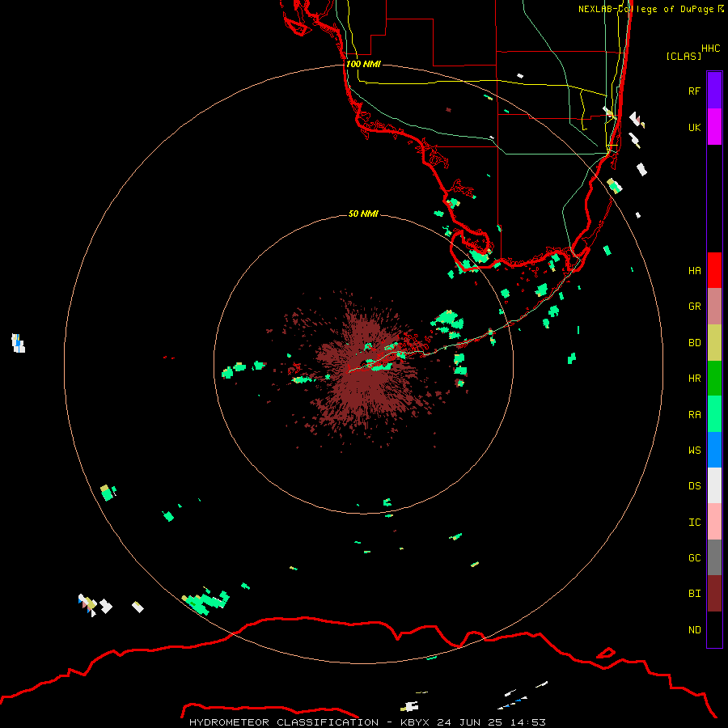
Task: Click the UK legend label
Action: [x=694, y=127]
